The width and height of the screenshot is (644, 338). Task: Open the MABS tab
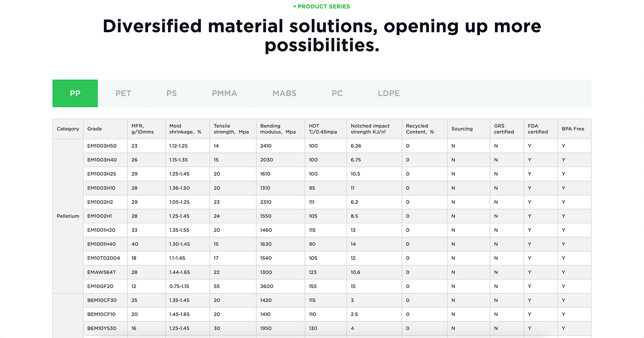coord(284,93)
